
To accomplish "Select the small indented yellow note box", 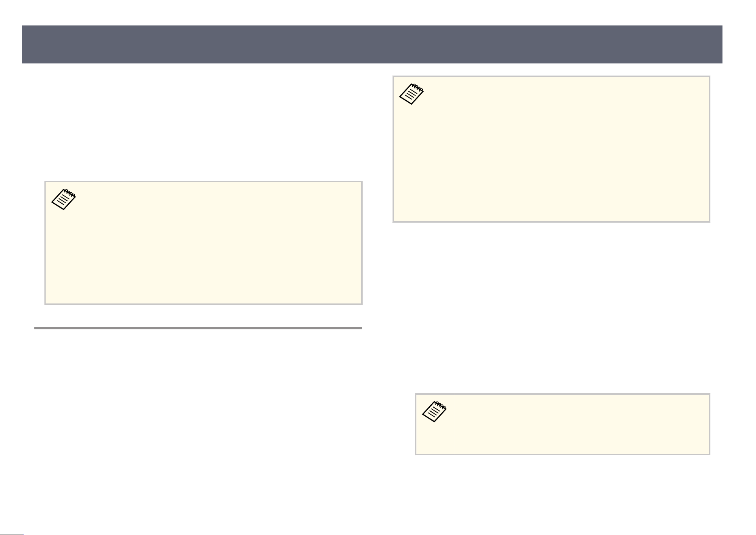I will pyautogui.click(x=563, y=424).
